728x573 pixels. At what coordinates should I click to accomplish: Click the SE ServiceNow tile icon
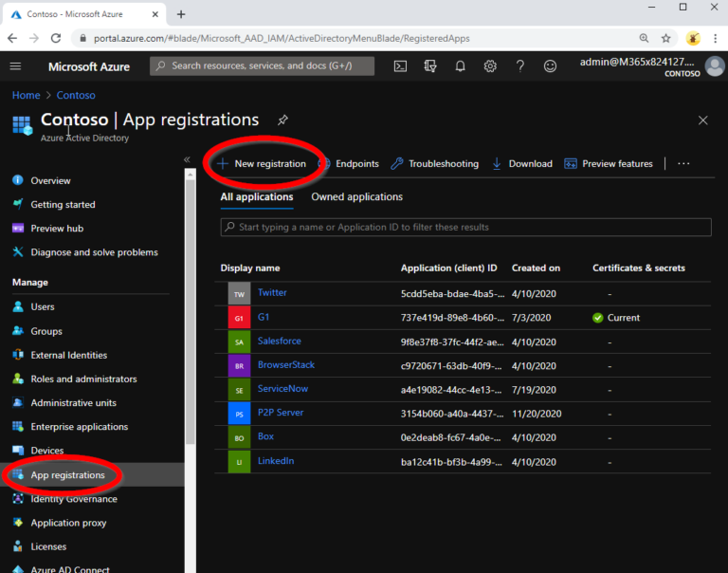pos(239,390)
